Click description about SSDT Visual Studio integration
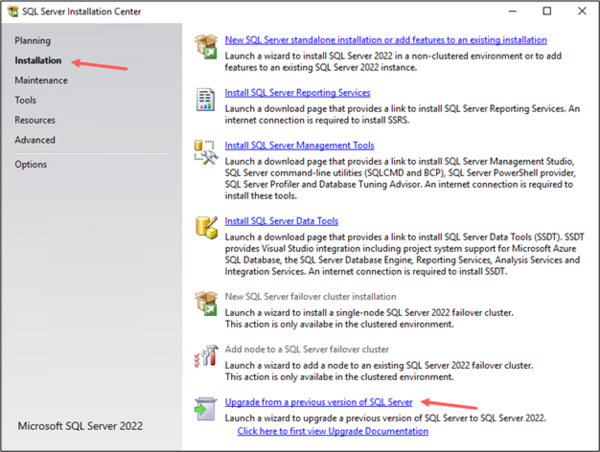This screenshot has height=452, width=600. point(404,254)
